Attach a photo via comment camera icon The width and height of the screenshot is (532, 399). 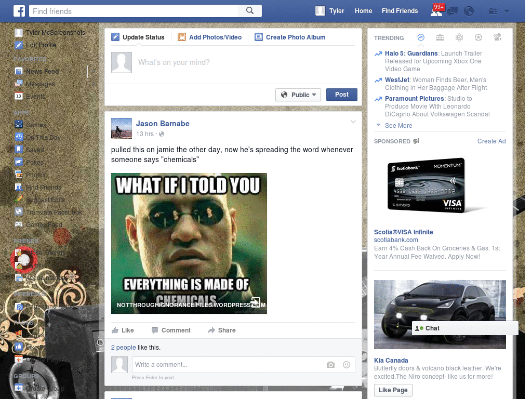click(330, 365)
